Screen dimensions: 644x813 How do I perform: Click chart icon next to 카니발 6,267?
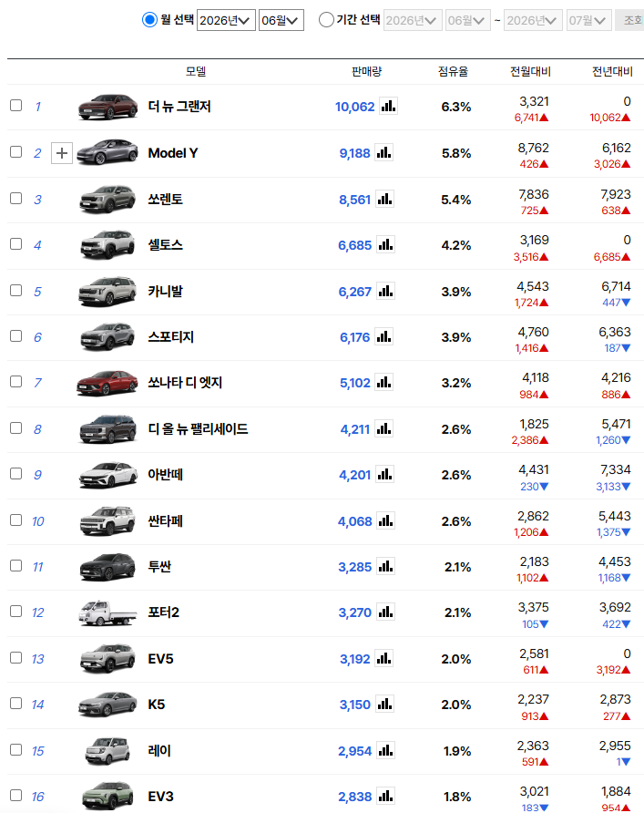coord(385,291)
